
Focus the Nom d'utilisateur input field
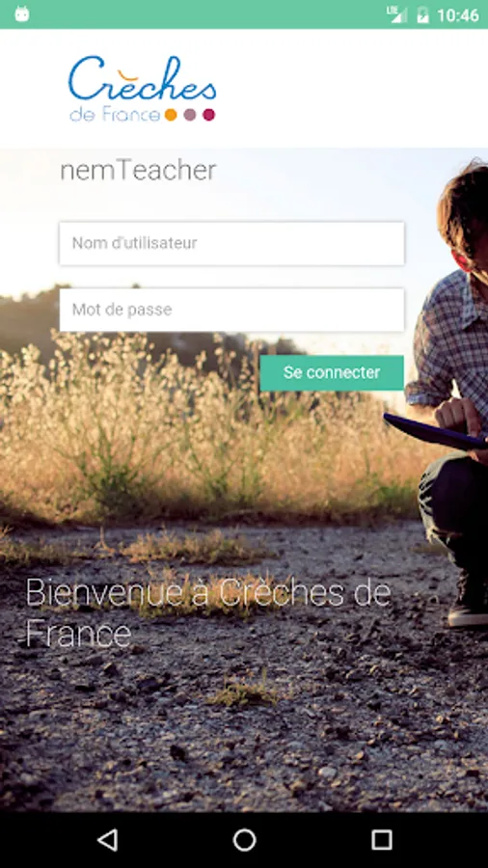coord(231,244)
